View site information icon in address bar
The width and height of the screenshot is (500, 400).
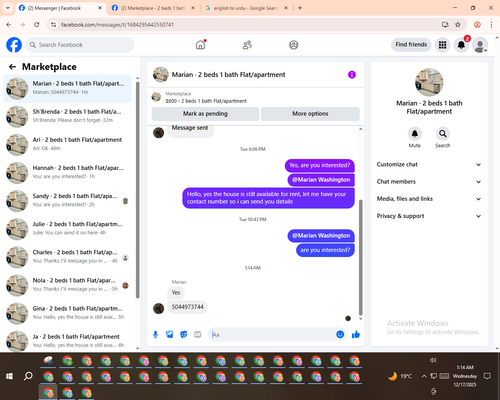click(53, 25)
